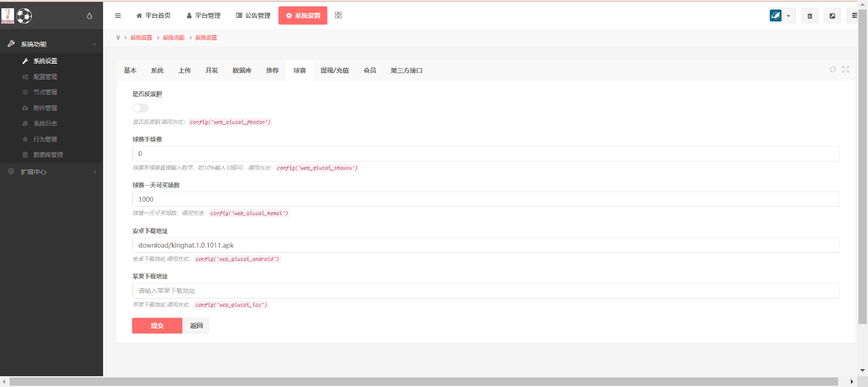The width and height of the screenshot is (868, 387).
Task: Switch to the 基本 tab
Action: point(130,71)
